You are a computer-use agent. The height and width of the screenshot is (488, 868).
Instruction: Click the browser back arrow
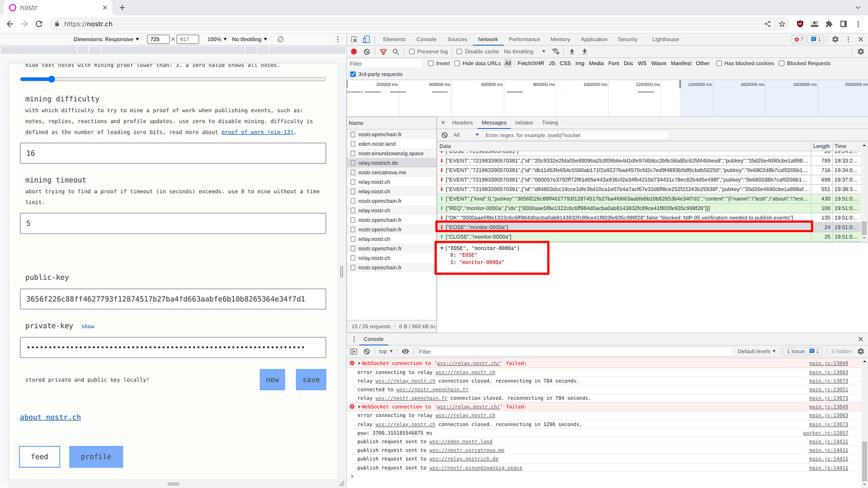coord(10,24)
